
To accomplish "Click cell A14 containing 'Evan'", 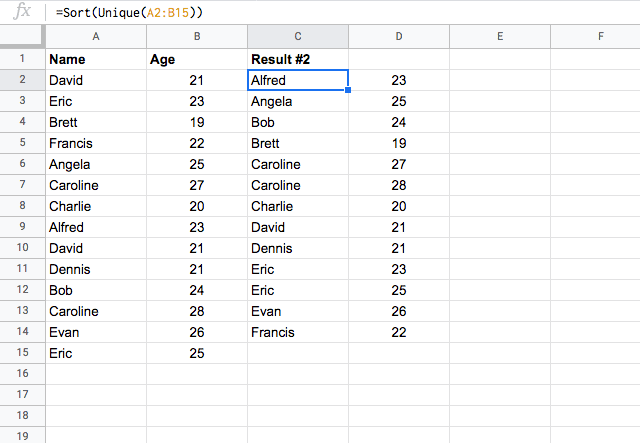I will 96,332.
